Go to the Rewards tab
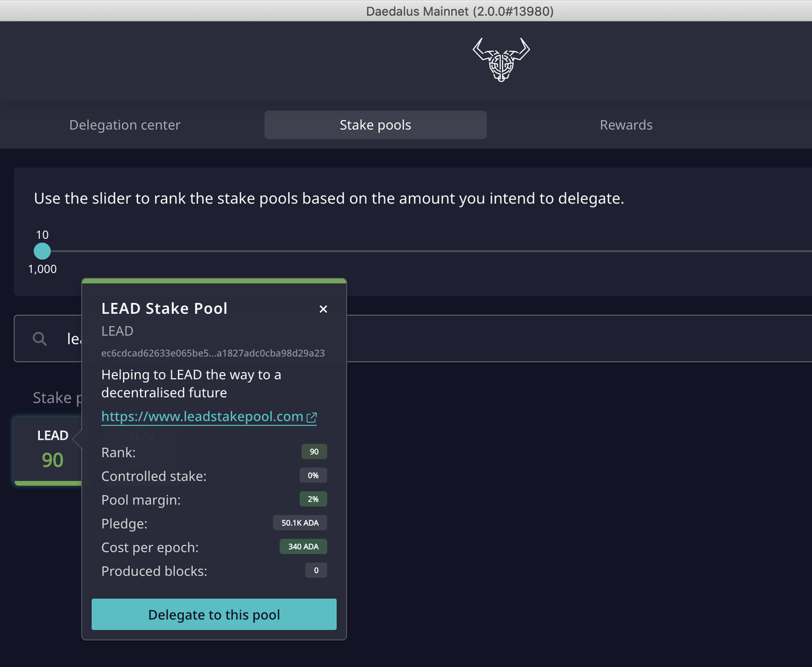The image size is (812, 667). coord(626,125)
